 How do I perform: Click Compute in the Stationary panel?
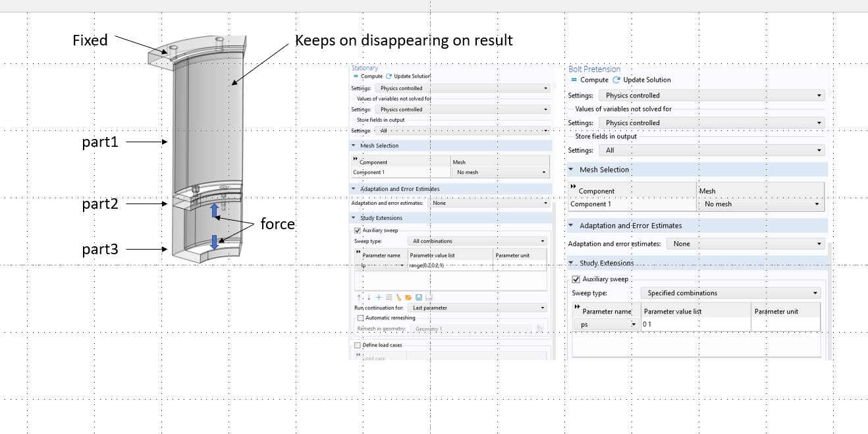367,76
